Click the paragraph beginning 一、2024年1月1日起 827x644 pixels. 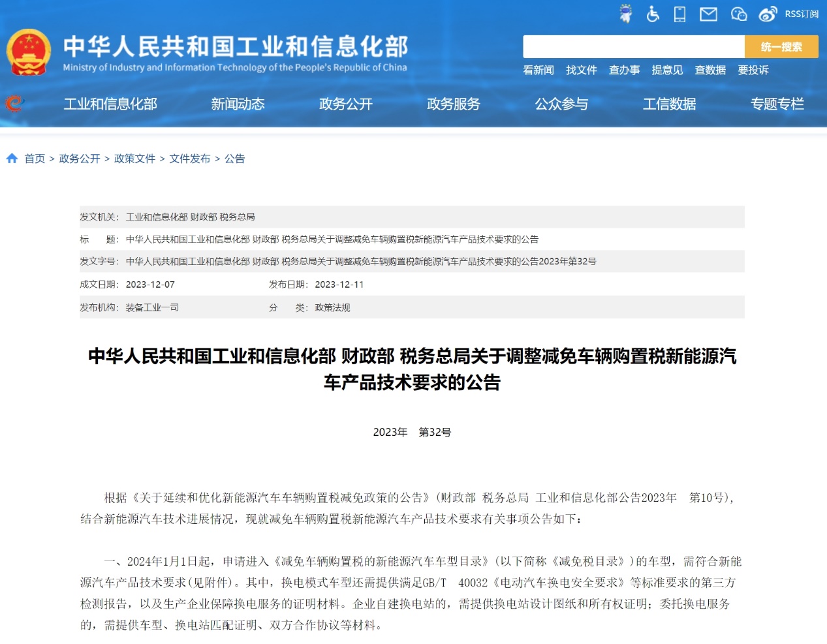point(411,593)
